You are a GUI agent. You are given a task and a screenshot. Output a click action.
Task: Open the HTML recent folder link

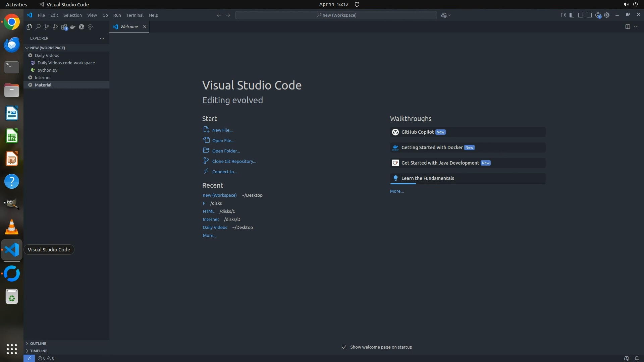[208, 211]
